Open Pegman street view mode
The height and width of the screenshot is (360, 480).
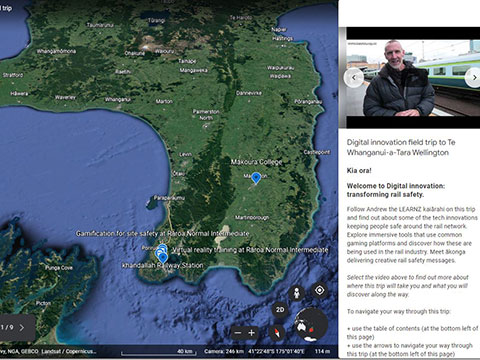(x=296, y=294)
